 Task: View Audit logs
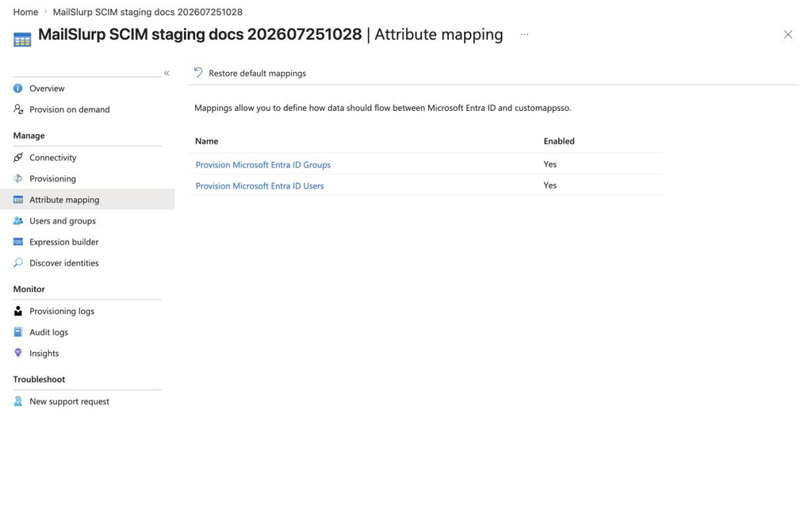click(48, 332)
